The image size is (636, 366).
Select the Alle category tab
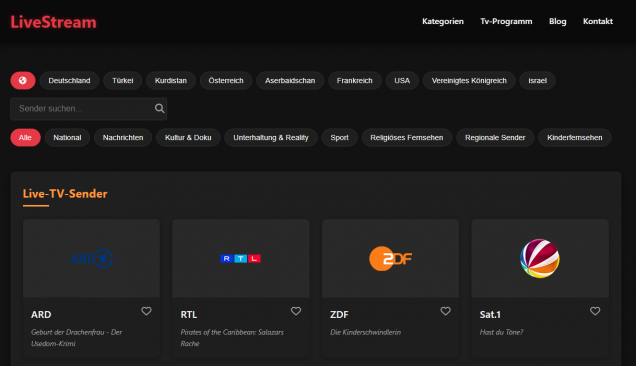[25, 138]
